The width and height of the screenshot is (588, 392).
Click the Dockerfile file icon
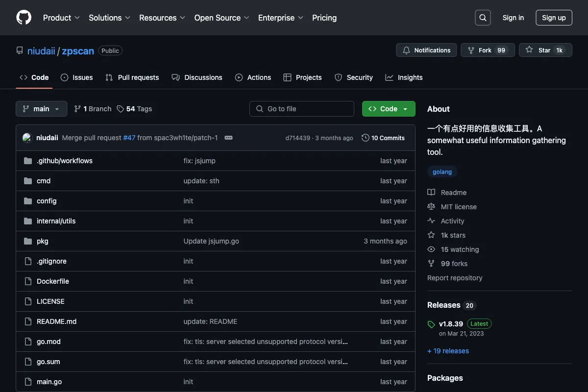28,281
